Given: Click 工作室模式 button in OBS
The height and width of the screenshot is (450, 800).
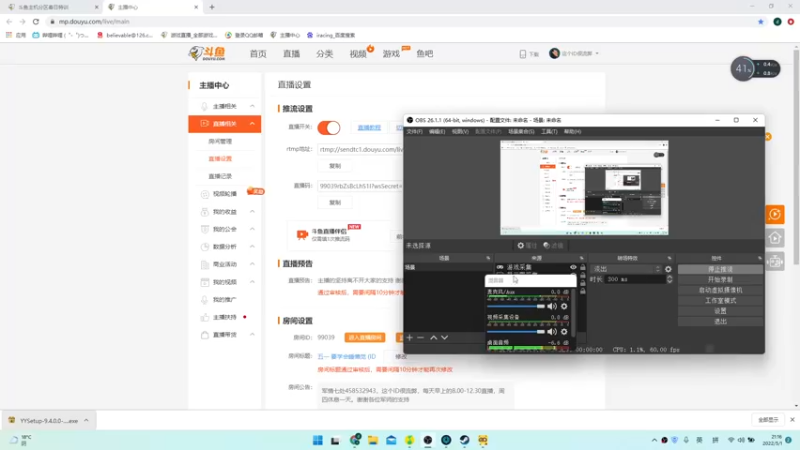Looking at the screenshot, I should [x=720, y=301].
